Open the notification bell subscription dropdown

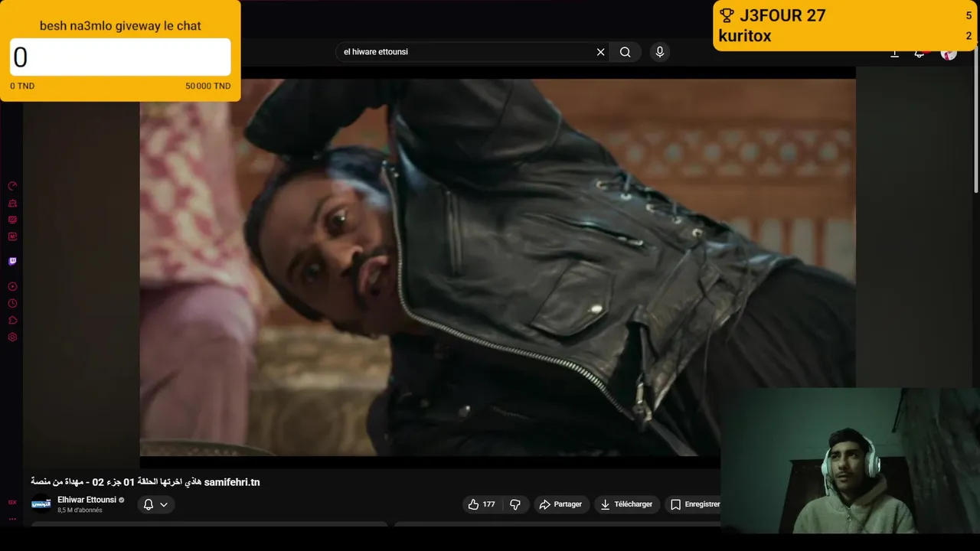156,504
